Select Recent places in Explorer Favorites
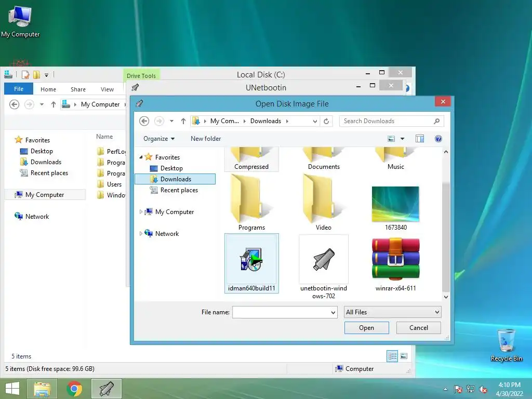Viewport: 532px width, 399px height. (45, 173)
